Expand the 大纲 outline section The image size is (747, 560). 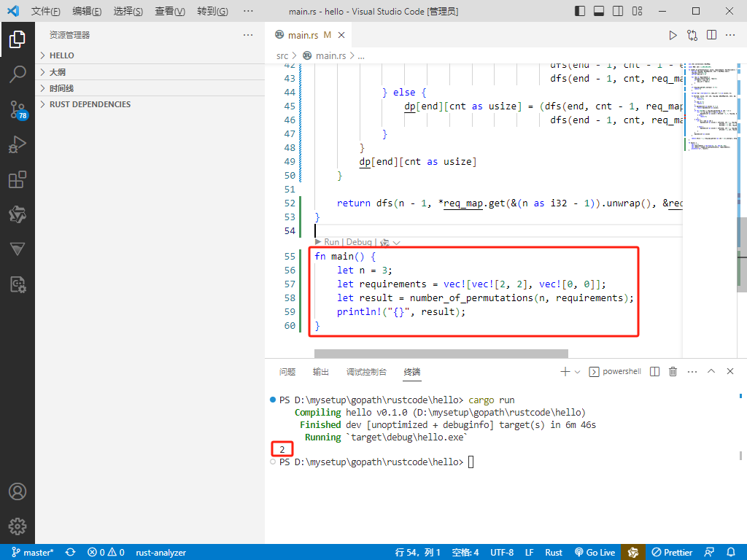(x=150, y=72)
